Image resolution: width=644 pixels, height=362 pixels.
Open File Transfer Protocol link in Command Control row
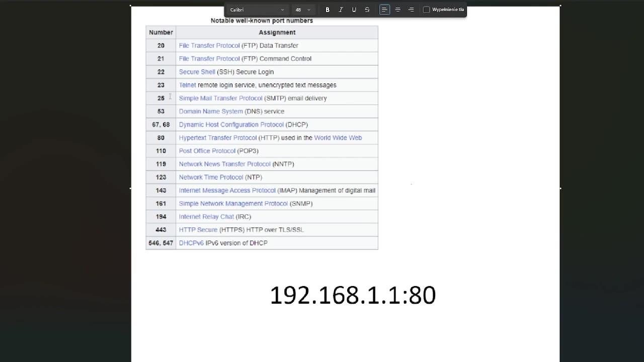[x=209, y=58]
